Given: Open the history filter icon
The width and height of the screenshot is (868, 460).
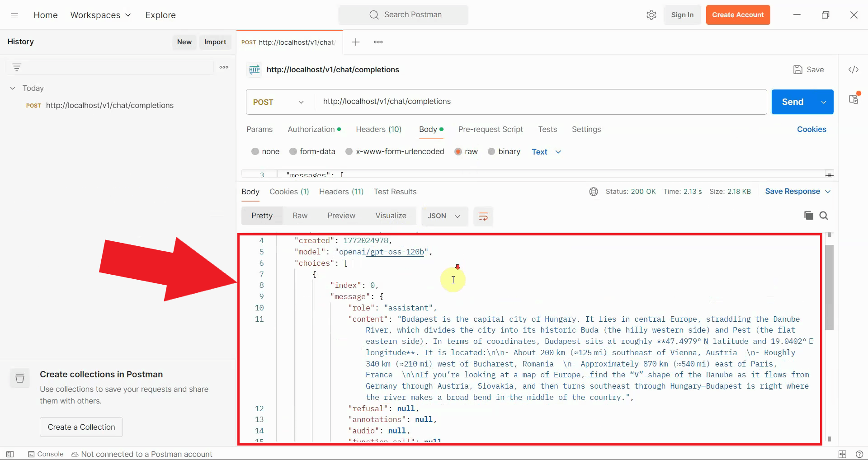Looking at the screenshot, I should (x=17, y=67).
